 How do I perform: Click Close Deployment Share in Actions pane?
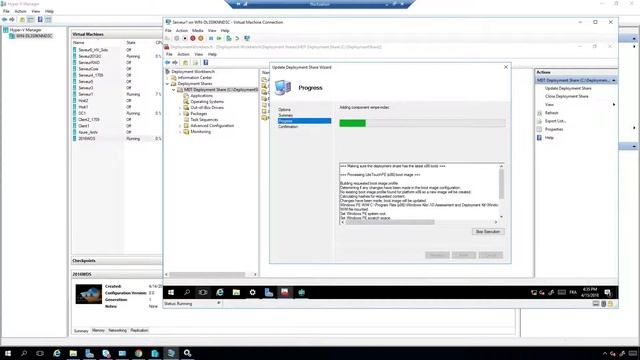pyautogui.click(x=567, y=96)
